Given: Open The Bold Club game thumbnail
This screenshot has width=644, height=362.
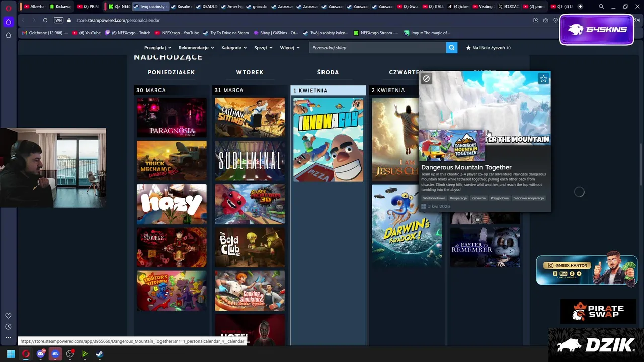Looking at the screenshot, I should tap(250, 247).
